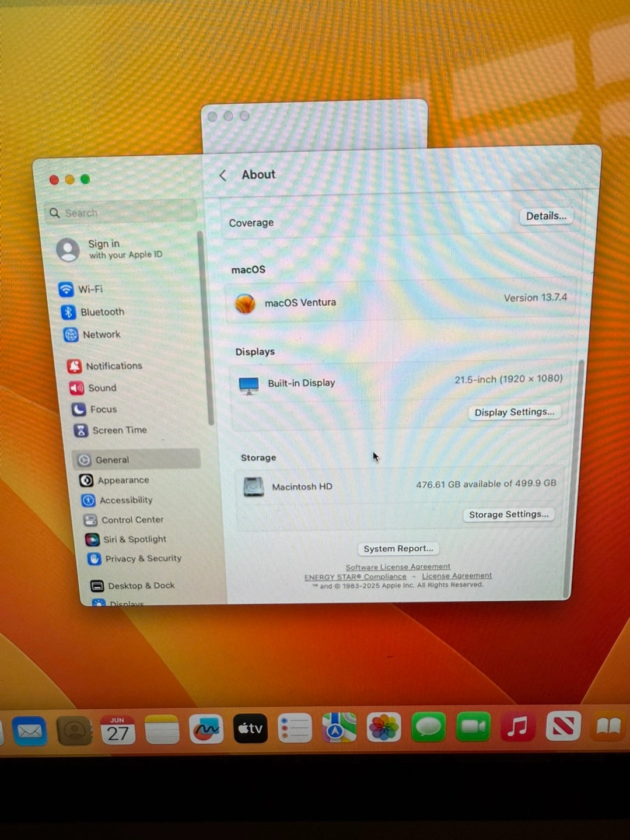Select Desktop & Dock in sidebar
This screenshot has height=840, width=630.
click(x=133, y=586)
